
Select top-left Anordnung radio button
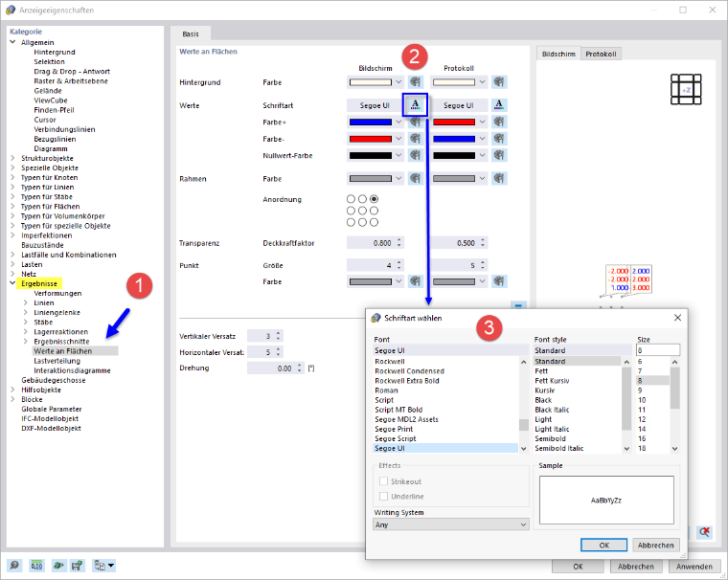[x=351, y=198]
